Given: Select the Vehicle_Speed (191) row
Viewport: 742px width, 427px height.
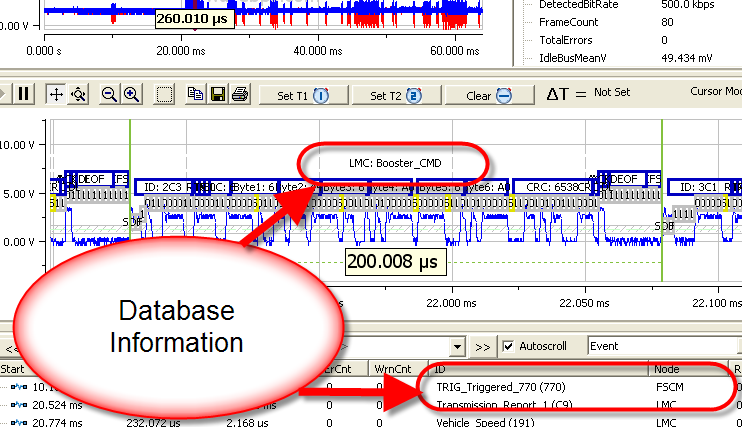Looking at the screenshot, I should point(371,422).
